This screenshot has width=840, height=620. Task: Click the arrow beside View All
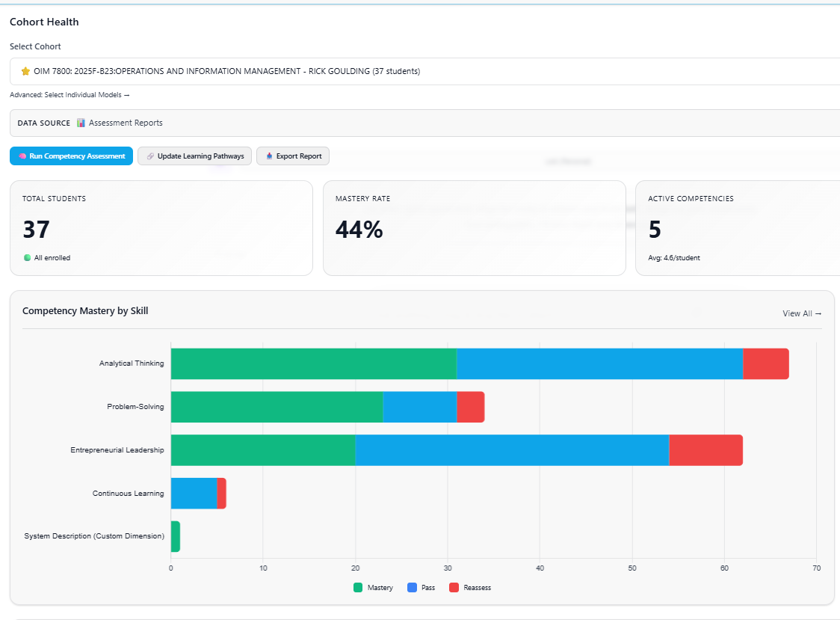point(818,313)
